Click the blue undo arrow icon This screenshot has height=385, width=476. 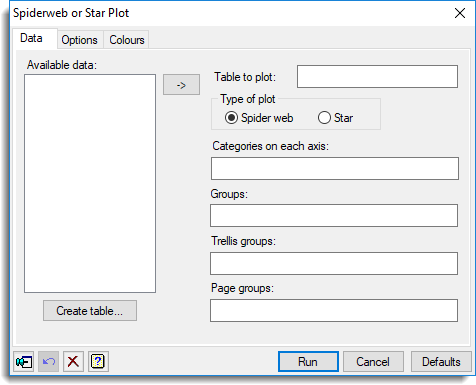click(49, 361)
